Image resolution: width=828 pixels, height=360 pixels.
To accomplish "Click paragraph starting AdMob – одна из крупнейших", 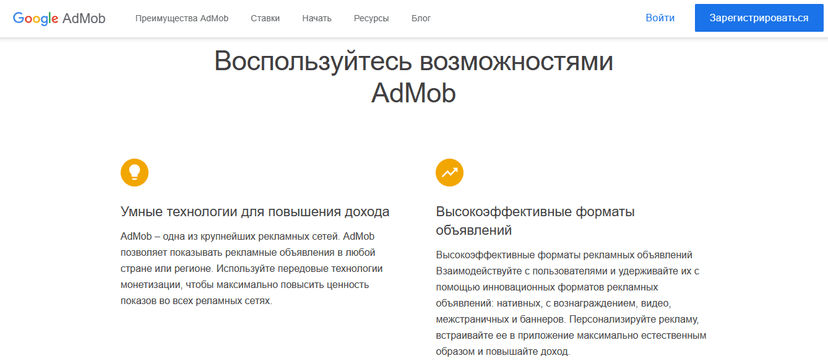I will (x=251, y=269).
